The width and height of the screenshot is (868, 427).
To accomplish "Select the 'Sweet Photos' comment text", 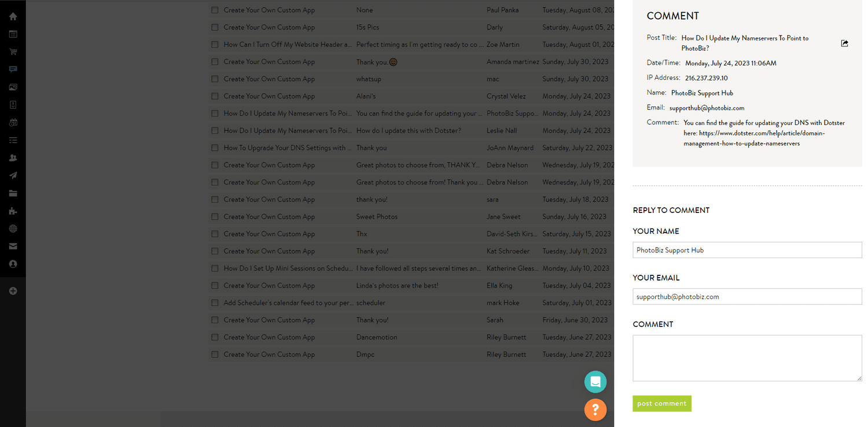I will (377, 216).
